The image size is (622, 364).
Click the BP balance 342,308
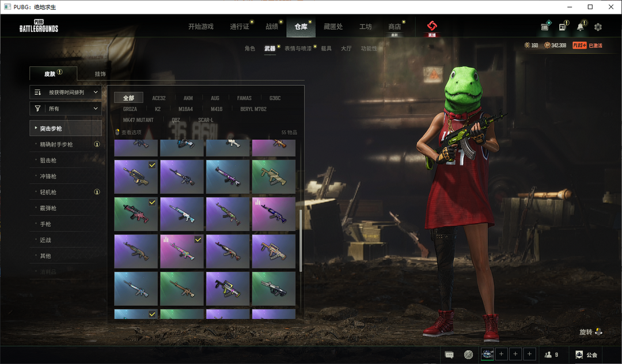pyautogui.click(x=555, y=45)
